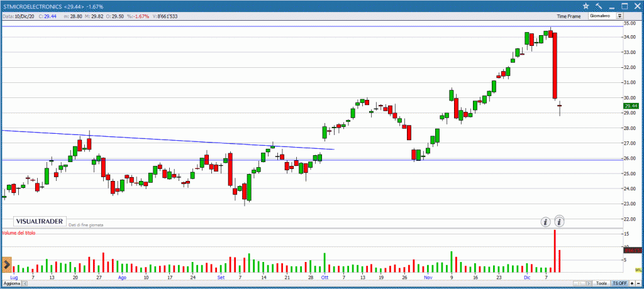644x289 pixels.
Task: Click the Lug month label on time axis
Action: pyautogui.click(x=14, y=277)
